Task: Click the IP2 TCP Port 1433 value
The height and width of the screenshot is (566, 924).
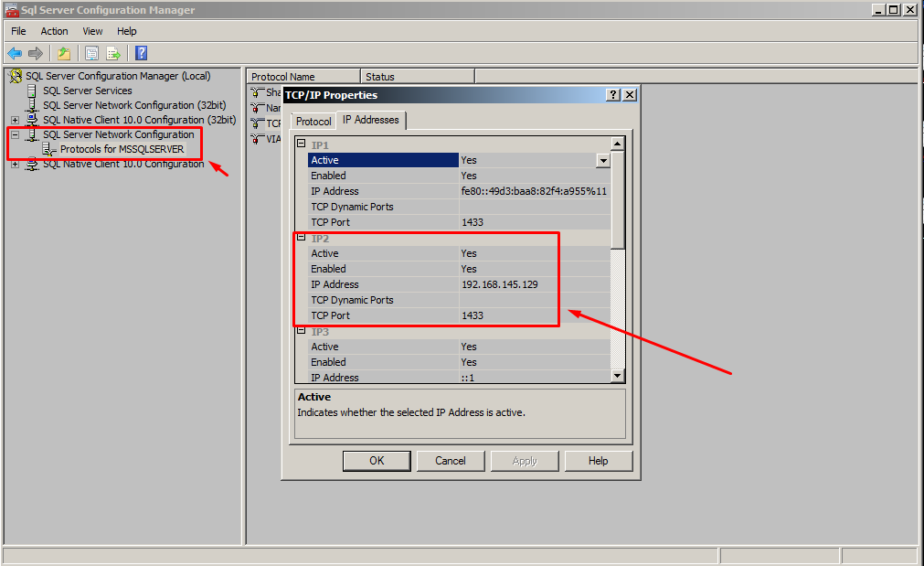Action: 473,316
